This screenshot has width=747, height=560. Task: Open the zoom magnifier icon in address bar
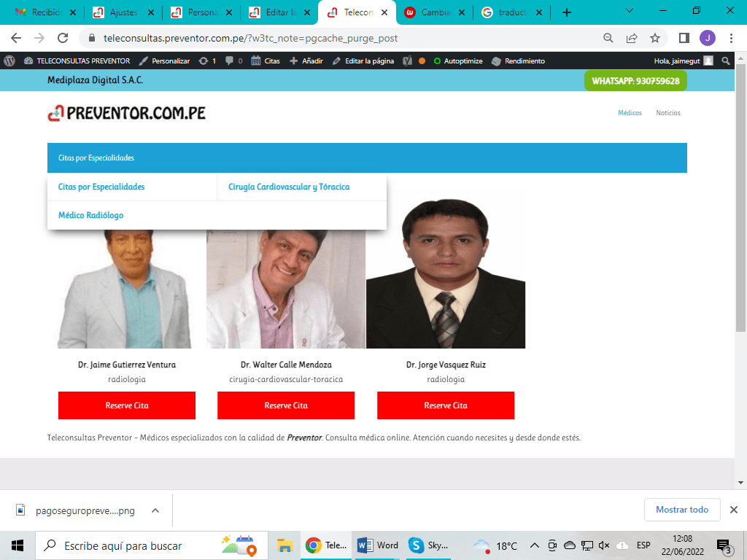coord(608,38)
